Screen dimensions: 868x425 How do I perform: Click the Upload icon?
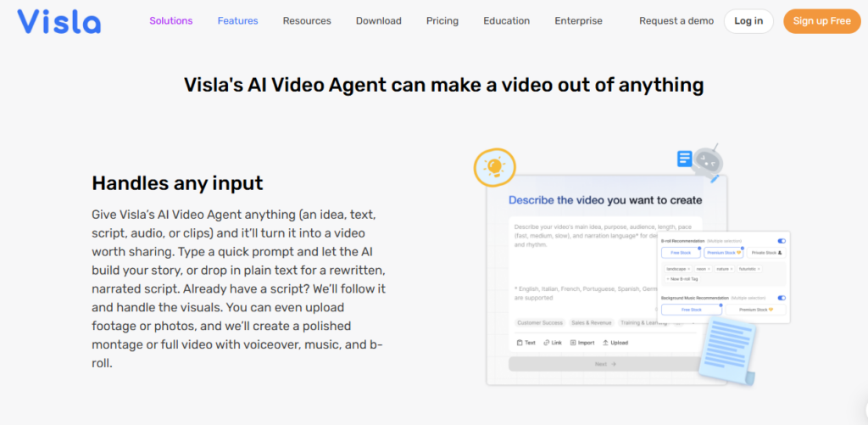605,343
